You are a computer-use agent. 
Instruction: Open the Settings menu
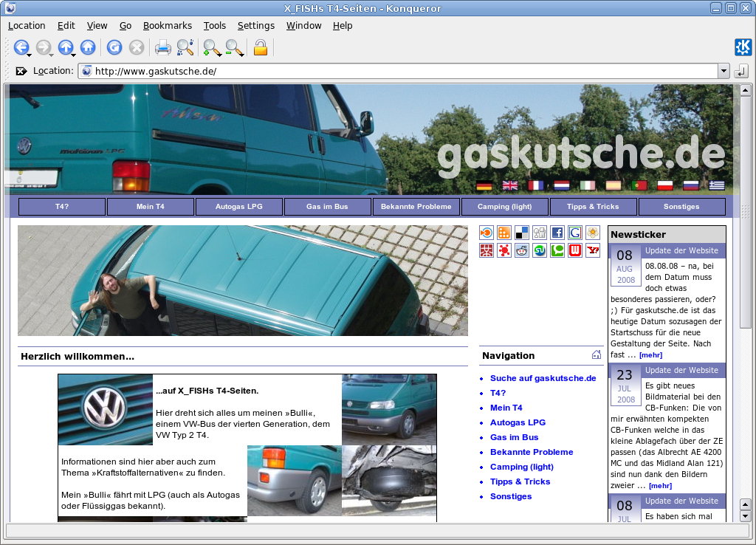tap(256, 26)
